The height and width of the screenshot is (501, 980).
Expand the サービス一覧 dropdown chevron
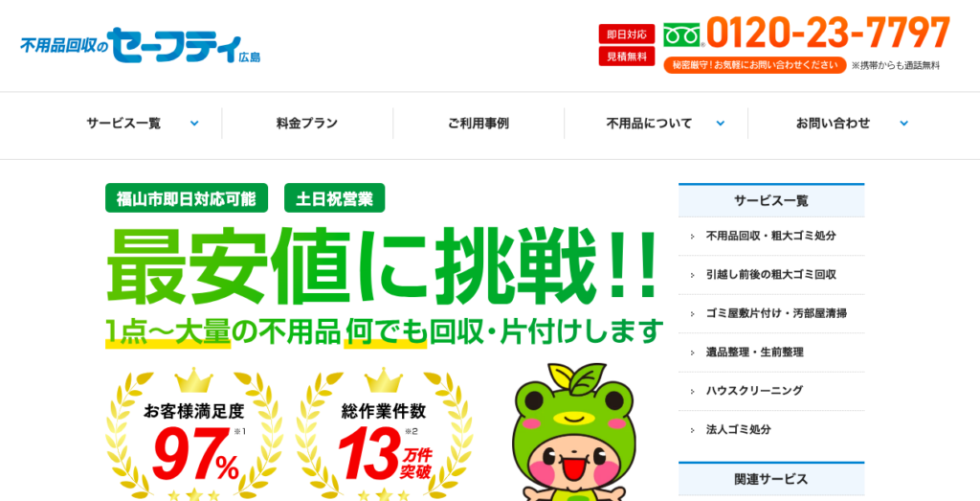[194, 124]
